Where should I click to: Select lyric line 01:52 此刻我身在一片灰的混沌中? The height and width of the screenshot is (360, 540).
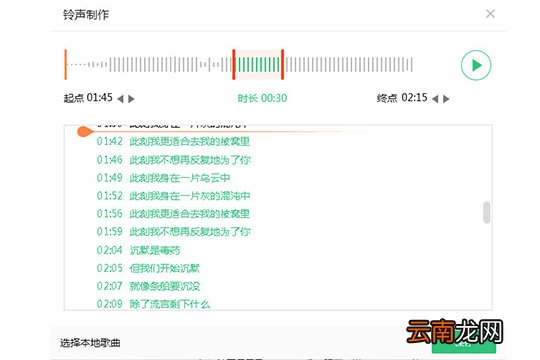[x=173, y=196]
